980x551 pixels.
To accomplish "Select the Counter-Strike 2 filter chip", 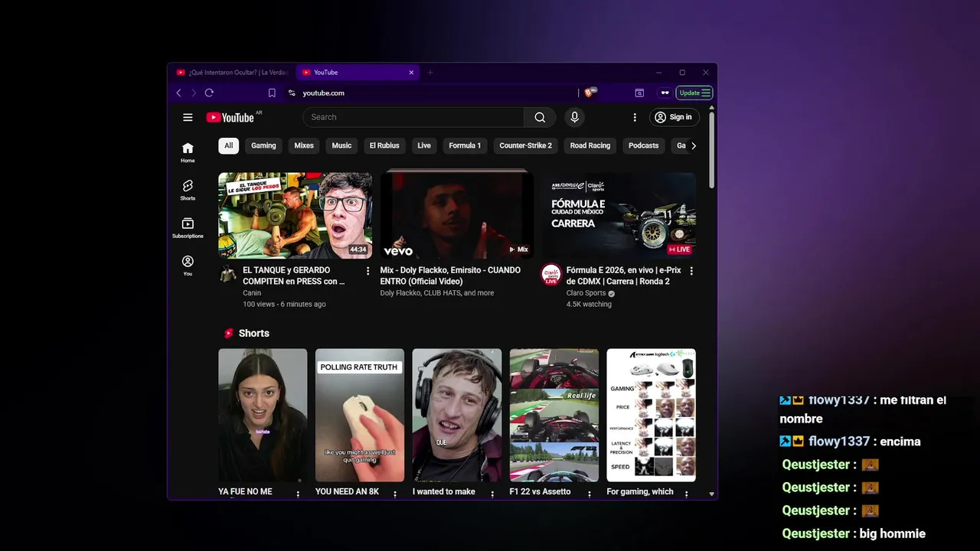I will point(525,145).
